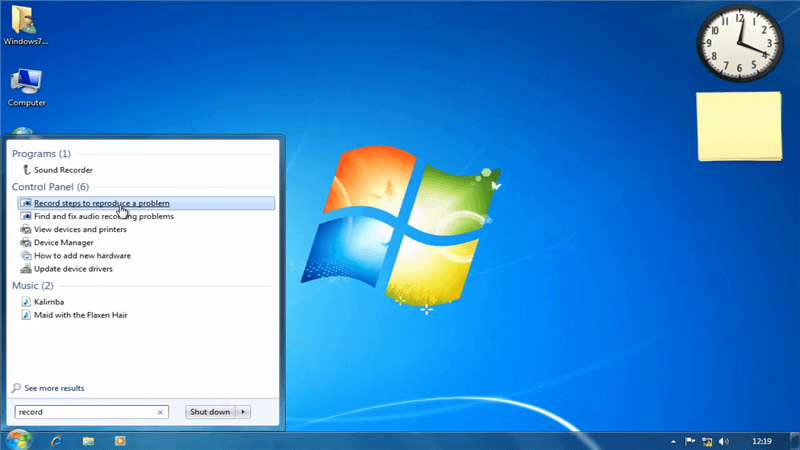The width and height of the screenshot is (800, 450).
Task: Open Maid with the Flaxen Hair
Action: tap(80, 314)
